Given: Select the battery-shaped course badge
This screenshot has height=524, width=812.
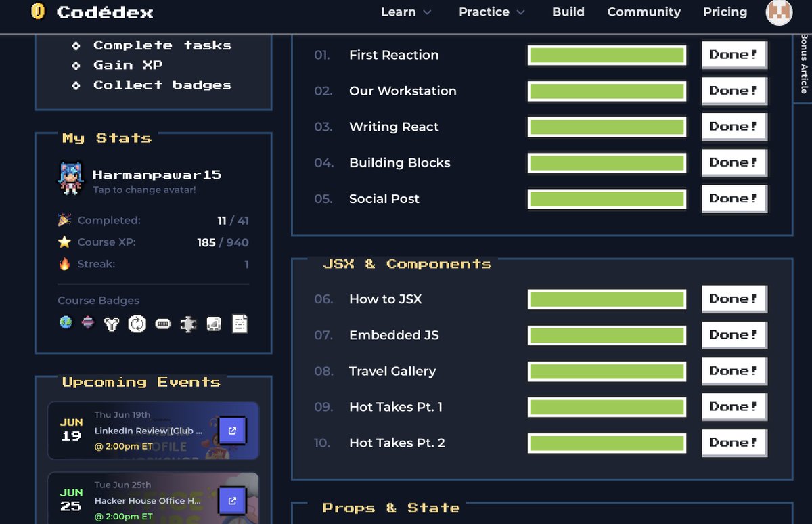Looking at the screenshot, I should (163, 324).
